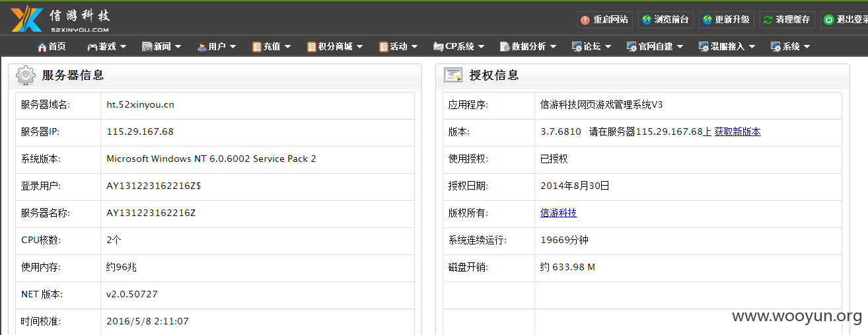Click the Microsoft Windows NT 6.0.6002 text
The height and width of the screenshot is (335, 868).
[211, 159]
